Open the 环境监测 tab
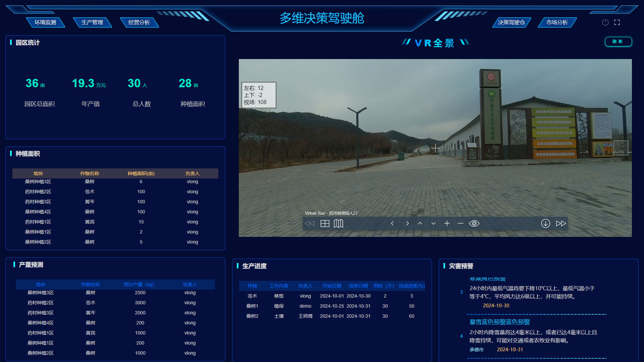The height and width of the screenshot is (362, 644). [x=45, y=22]
